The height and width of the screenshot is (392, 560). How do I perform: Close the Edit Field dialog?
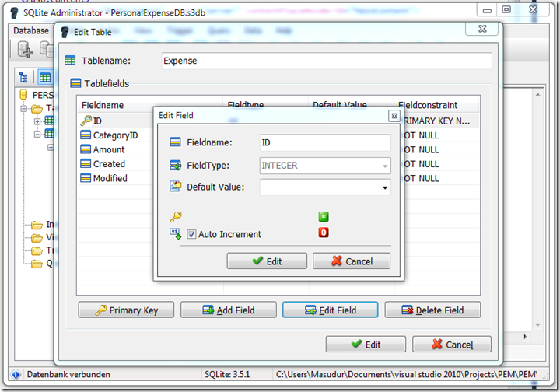[394, 116]
